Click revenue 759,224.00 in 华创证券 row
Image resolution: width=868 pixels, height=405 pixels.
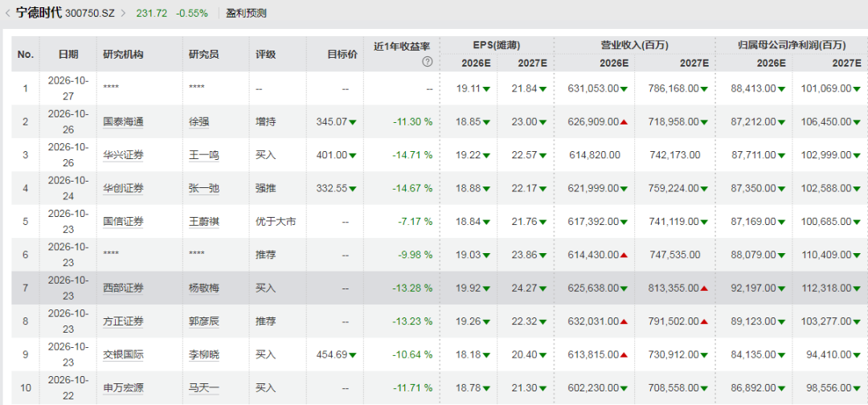pyautogui.click(x=674, y=188)
